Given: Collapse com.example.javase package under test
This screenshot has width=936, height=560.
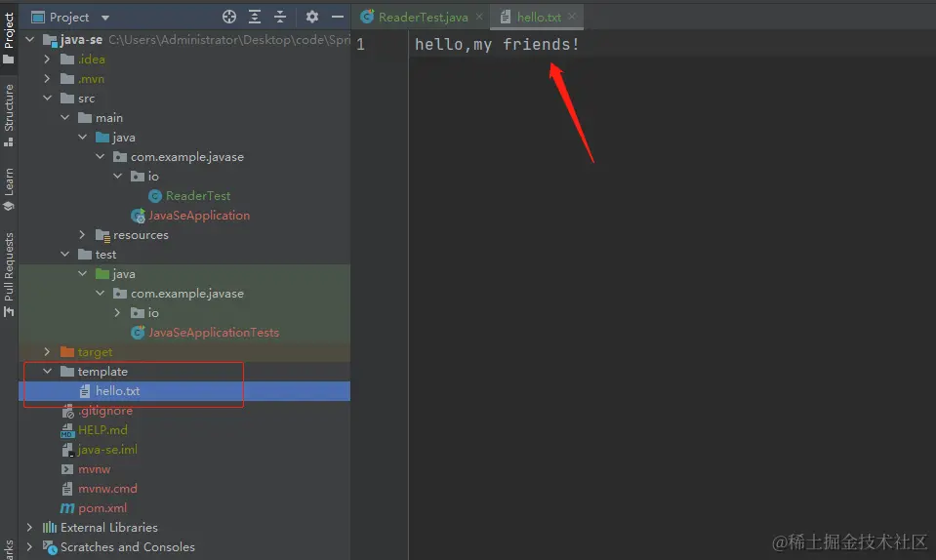Looking at the screenshot, I should (101, 293).
